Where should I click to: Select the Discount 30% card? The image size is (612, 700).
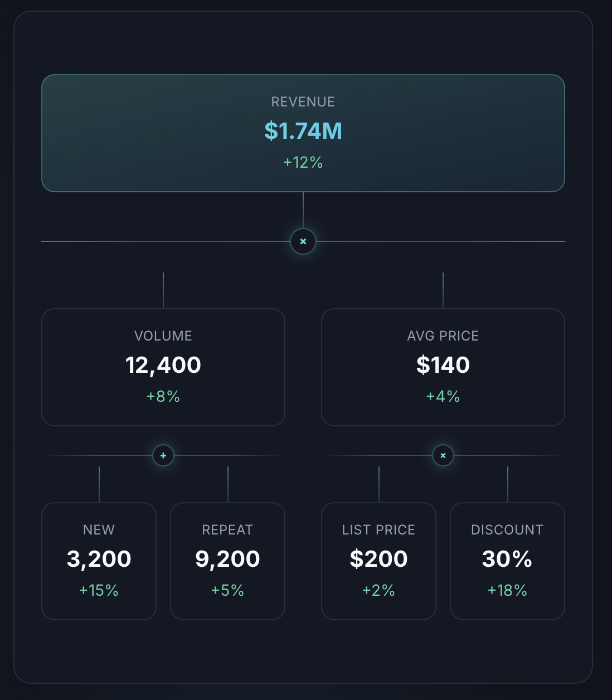507,561
